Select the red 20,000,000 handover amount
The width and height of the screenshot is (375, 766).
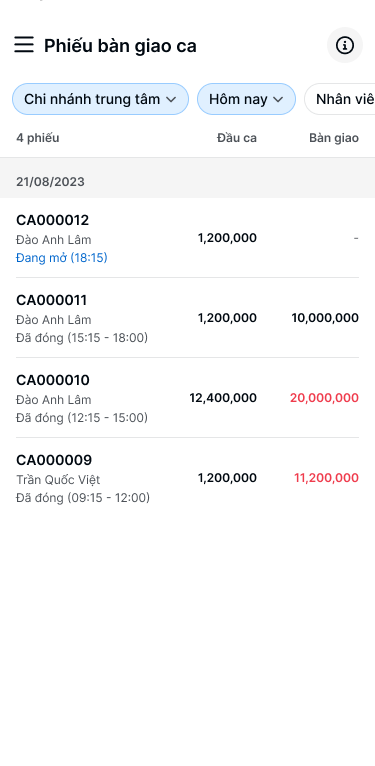[324, 398]
